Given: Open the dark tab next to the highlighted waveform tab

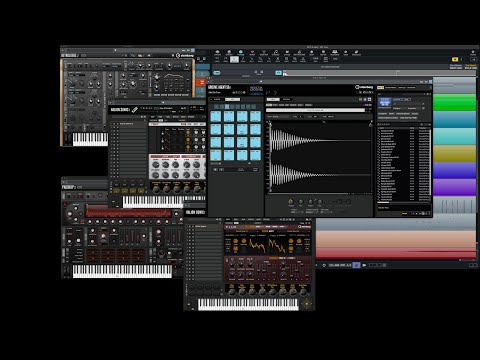Looking at the screenshot, I should tap(287, 99).
